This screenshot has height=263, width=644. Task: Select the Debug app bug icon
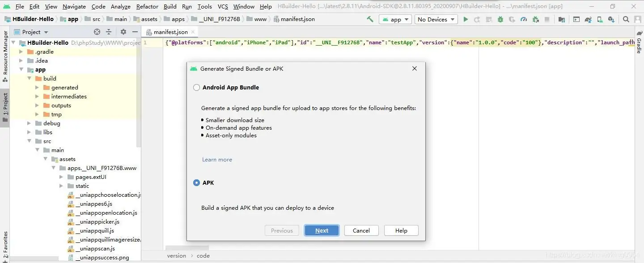pyautogui.click(x=500, y=19)
